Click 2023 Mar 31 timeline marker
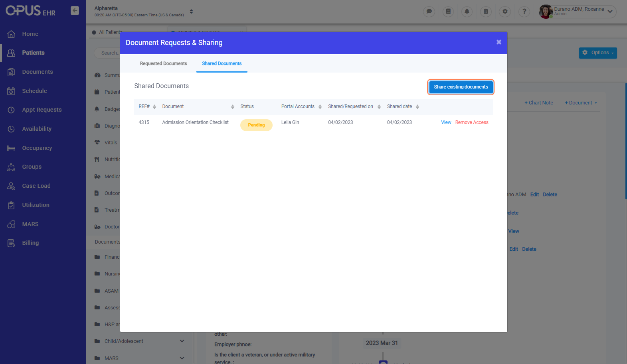The height and width of the screenshot is (364, 627). (x=382, y=343)
